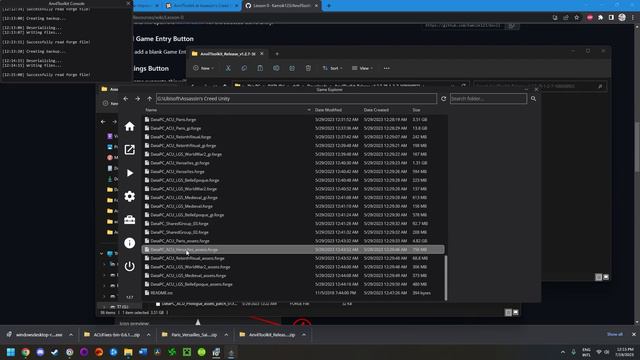This screenshot has height=360, width=640.
Task: Open the Info icon in AnvilToolkit sidebar
Action: (x=129, y=243)
